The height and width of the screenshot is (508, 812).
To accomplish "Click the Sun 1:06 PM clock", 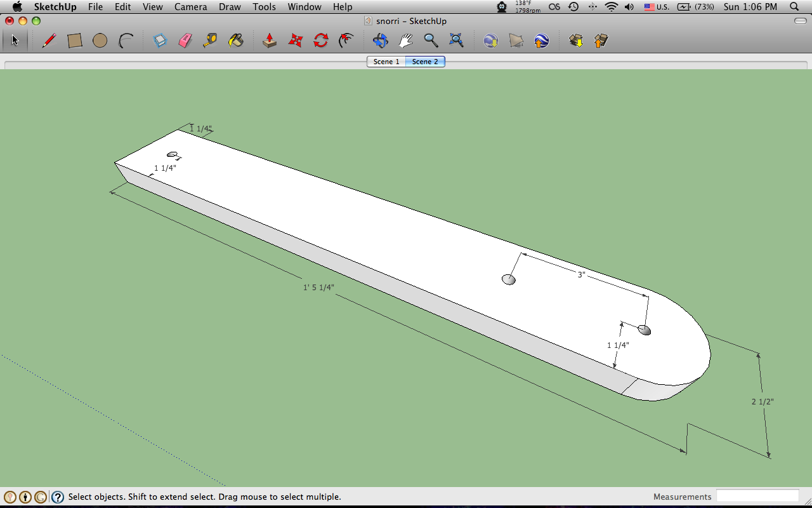I will (x=750, y=7).
